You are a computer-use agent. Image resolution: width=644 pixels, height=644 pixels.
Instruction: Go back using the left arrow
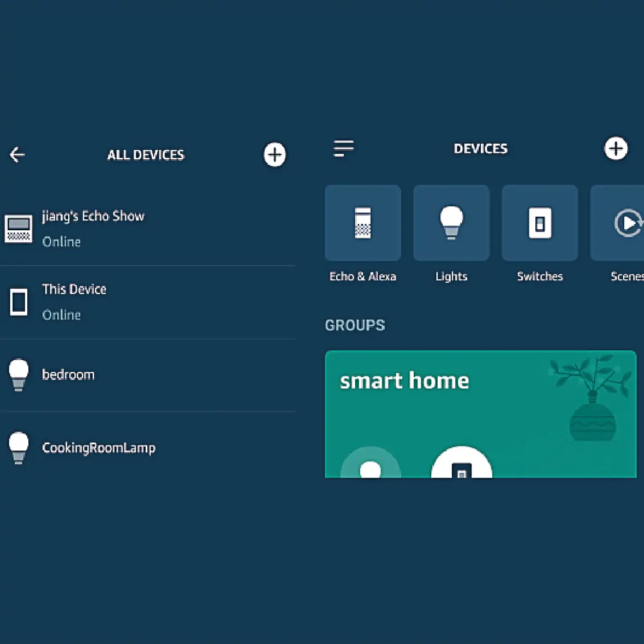coord(17,155)
